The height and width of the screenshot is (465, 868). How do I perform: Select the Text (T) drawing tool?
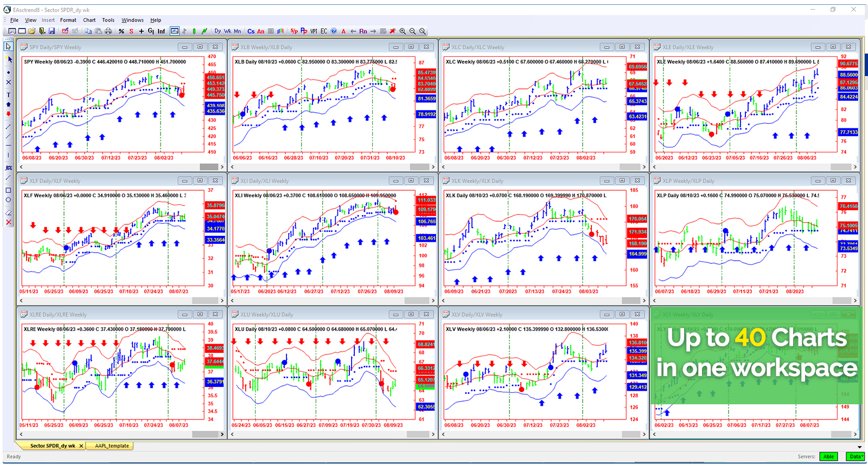(8, 95)
